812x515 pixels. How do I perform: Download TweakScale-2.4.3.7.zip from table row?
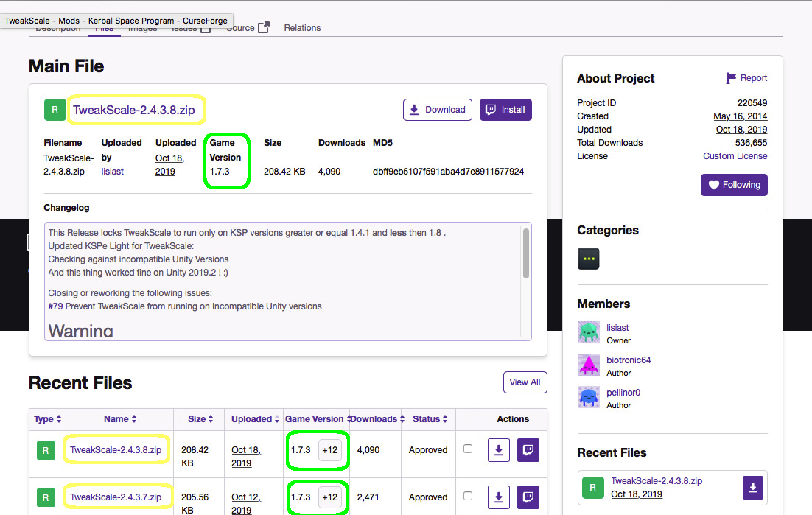point(499,497)
